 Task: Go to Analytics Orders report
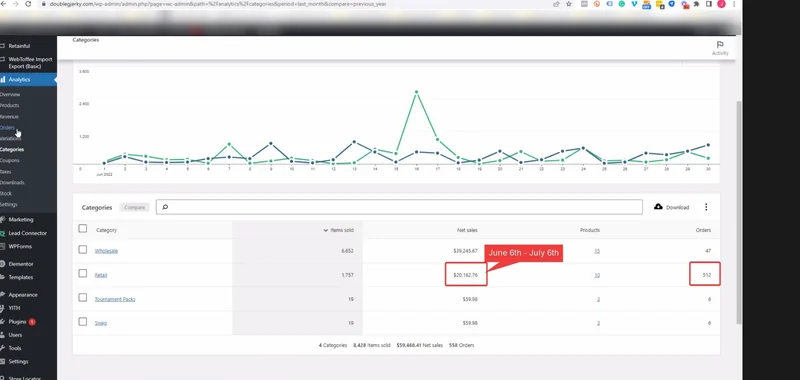(8, 128)
